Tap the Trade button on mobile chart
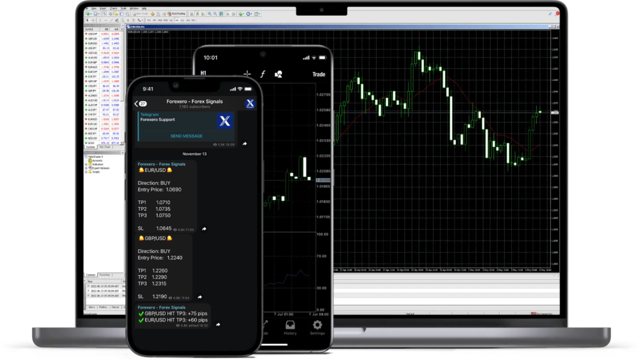Screen dimensions: 643x364 [x=318, y=74]
